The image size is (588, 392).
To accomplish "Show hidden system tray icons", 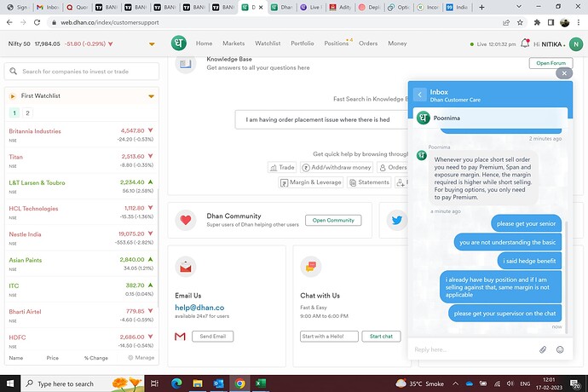I will click(455, 383).
